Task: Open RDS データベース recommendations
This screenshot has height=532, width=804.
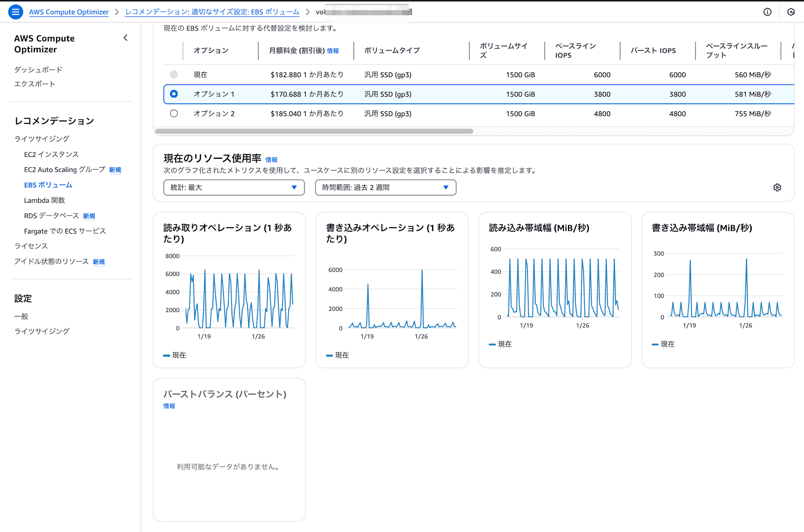Action: [x=51, y=216]
